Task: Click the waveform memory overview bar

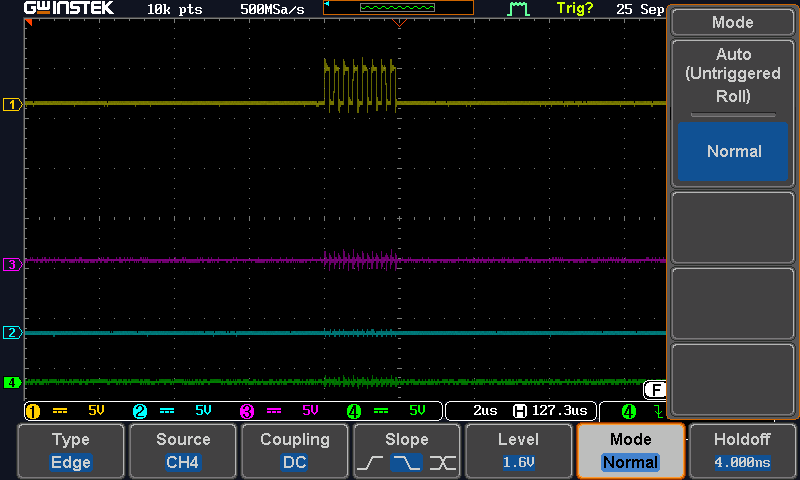Action: pyautogui.click(x=398, y=7)
